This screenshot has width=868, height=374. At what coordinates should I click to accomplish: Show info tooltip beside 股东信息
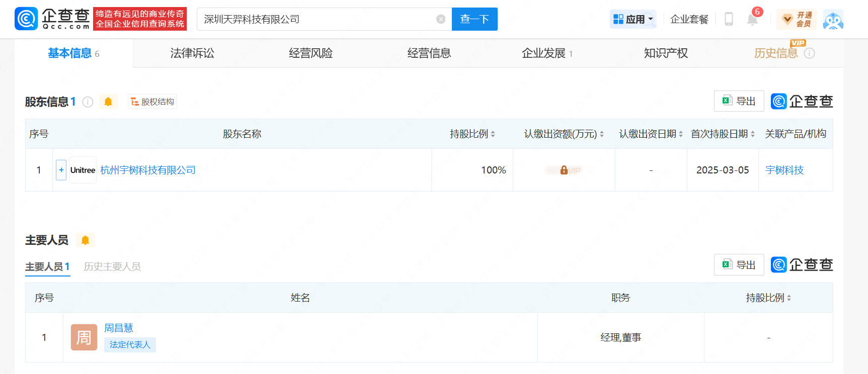[x=88, y=102]
